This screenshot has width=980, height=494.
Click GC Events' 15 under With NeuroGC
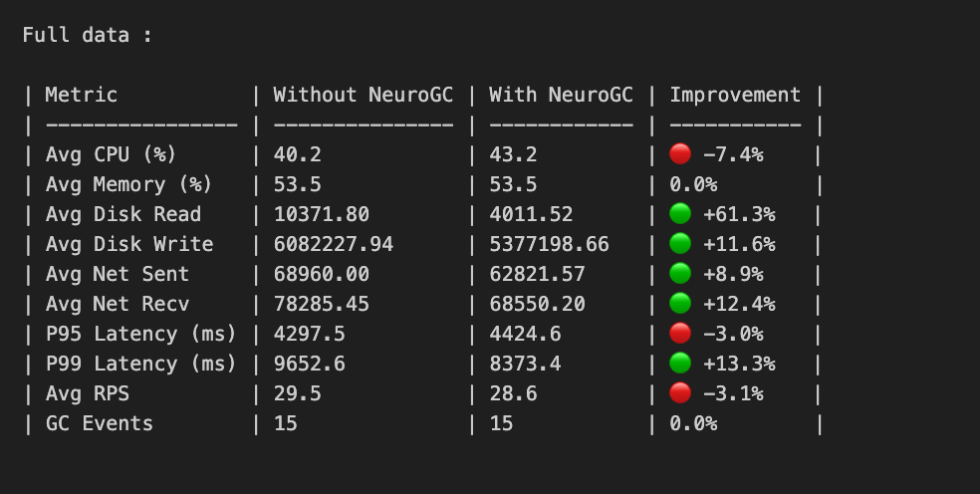point(501,423)
